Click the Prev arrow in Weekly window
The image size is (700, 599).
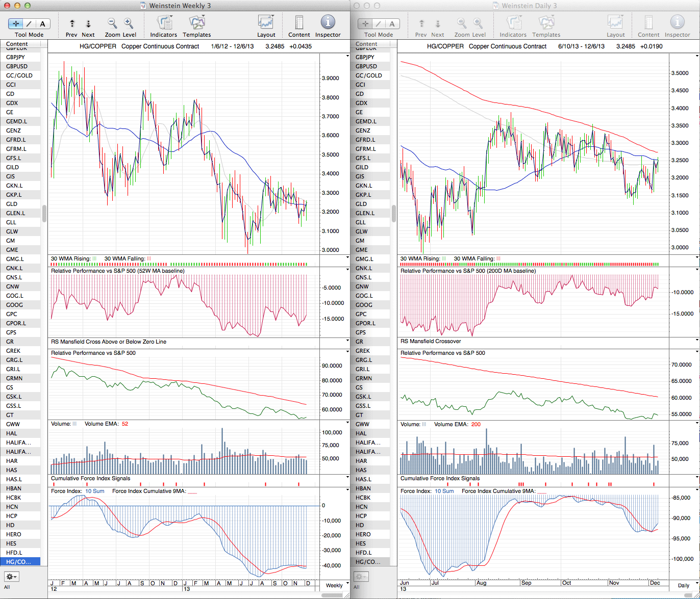coord(72,23)
